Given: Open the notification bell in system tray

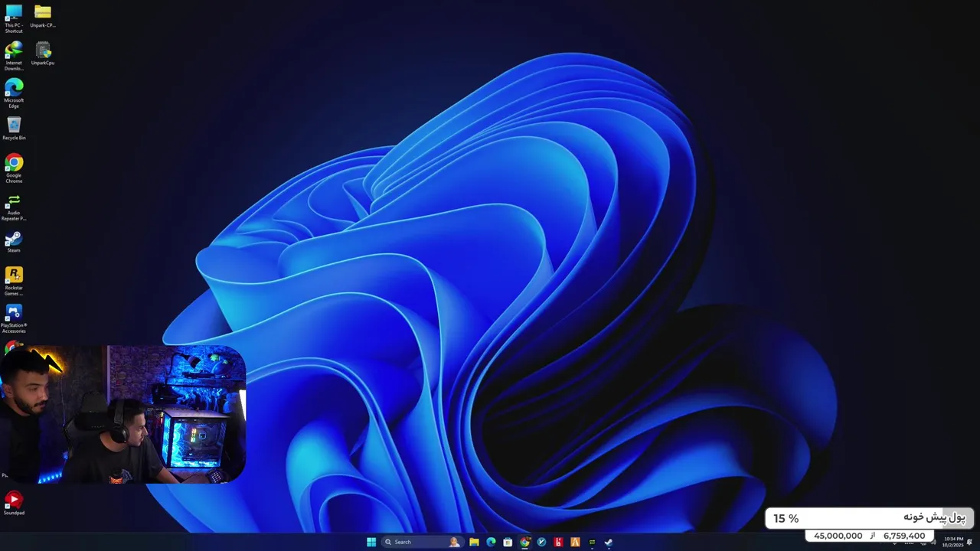Looking at the screenshot, I should point(970,542).
